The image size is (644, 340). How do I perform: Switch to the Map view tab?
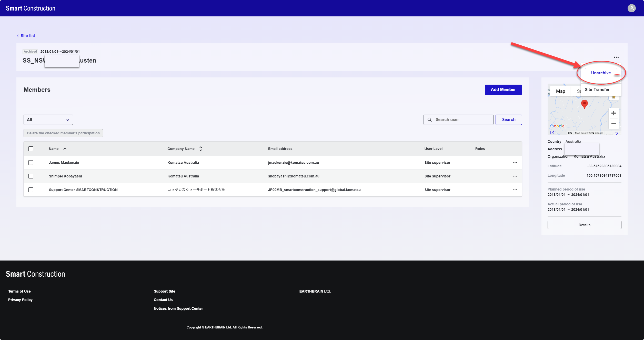[560, 91]
